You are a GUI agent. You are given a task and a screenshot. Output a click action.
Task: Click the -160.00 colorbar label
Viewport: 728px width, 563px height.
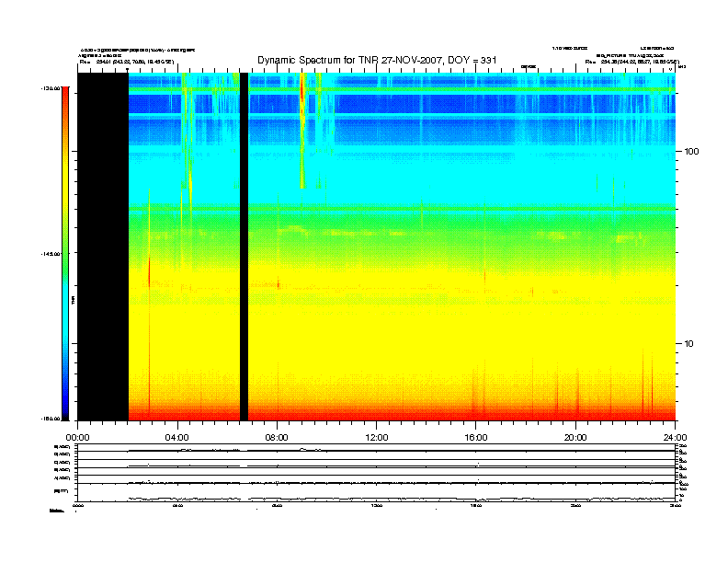point(51,419)
